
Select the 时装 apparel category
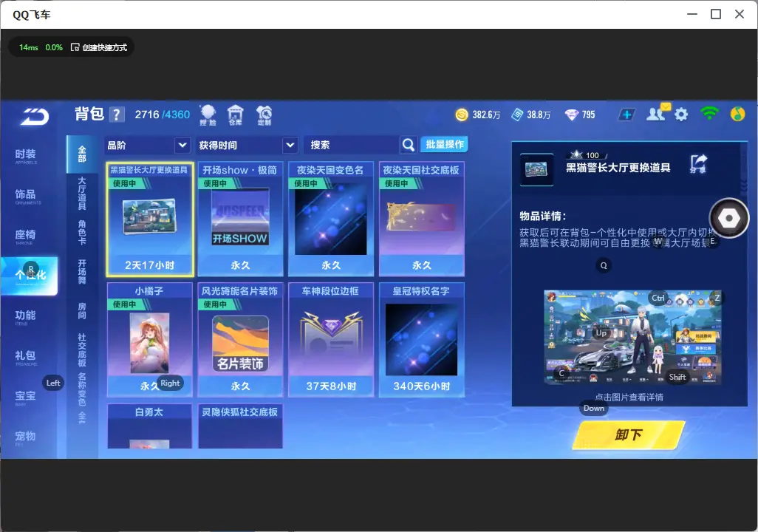coord(26,156)
